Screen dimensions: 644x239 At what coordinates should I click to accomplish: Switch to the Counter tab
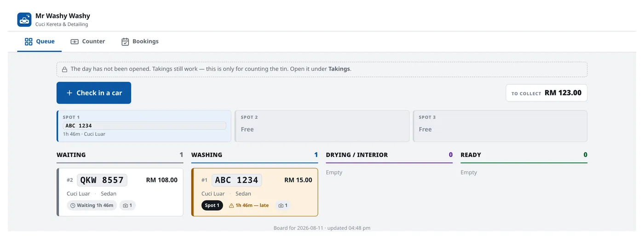(88, 41)
